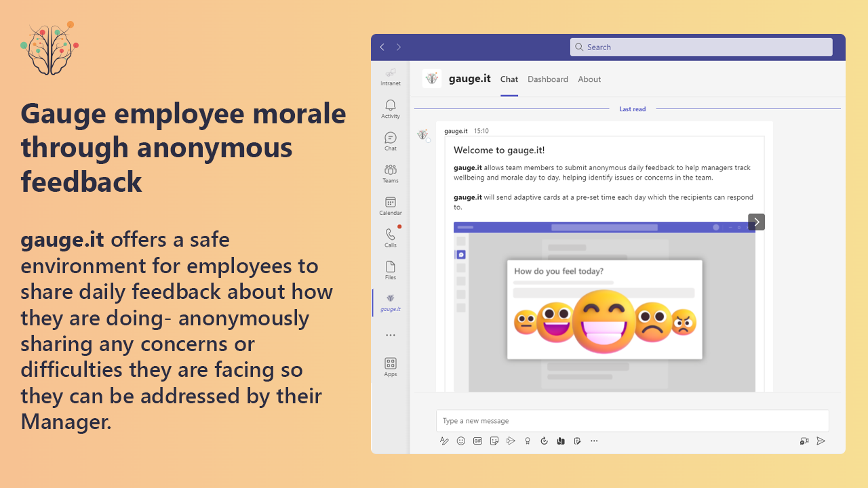Show more apps via sidebar ellipsis
Viewport: 868px width, 488px height.
[x=391, y=335]
